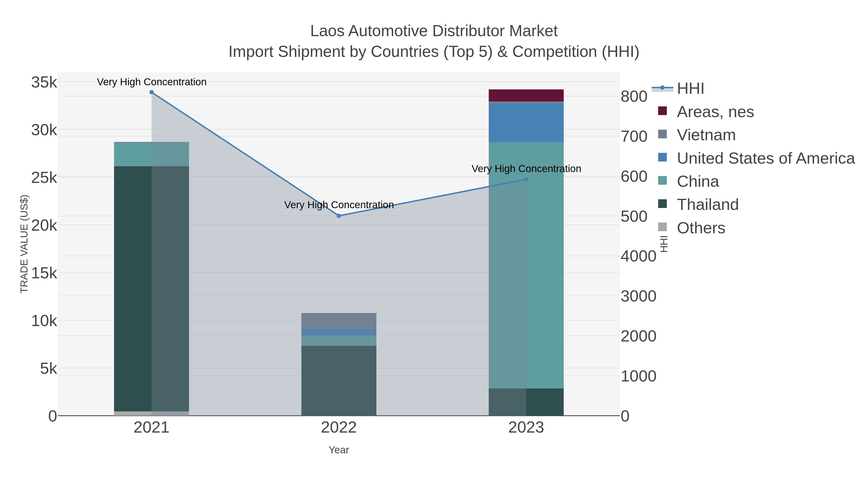868x488 pixels.
Task: Click the United States segment of the 2023 bar
Action: (x=526, y=123)
